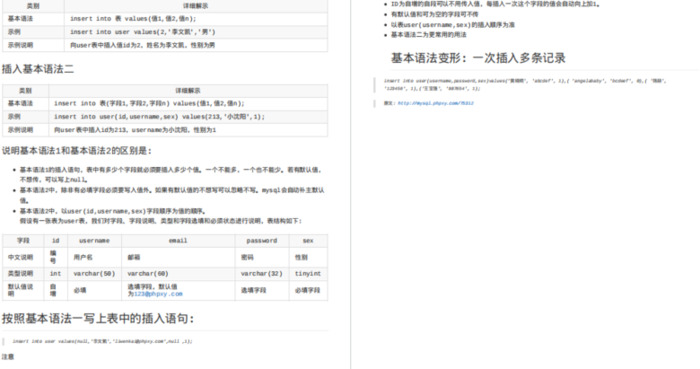Screen dimensions: 700x369
Task: Click the heading '插入基本语法二'
Action: pyautogui.click(x=38, y=69)
